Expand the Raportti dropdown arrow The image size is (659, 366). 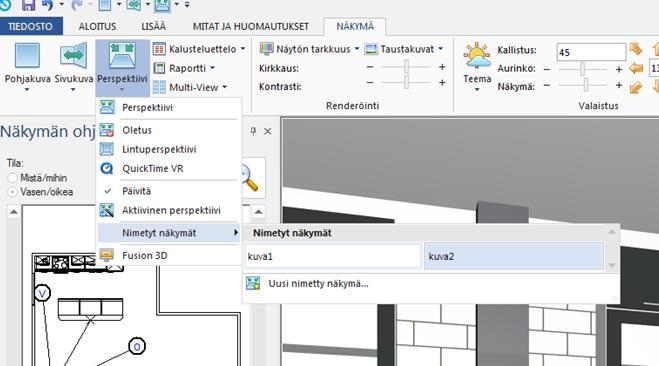[212, 68]
